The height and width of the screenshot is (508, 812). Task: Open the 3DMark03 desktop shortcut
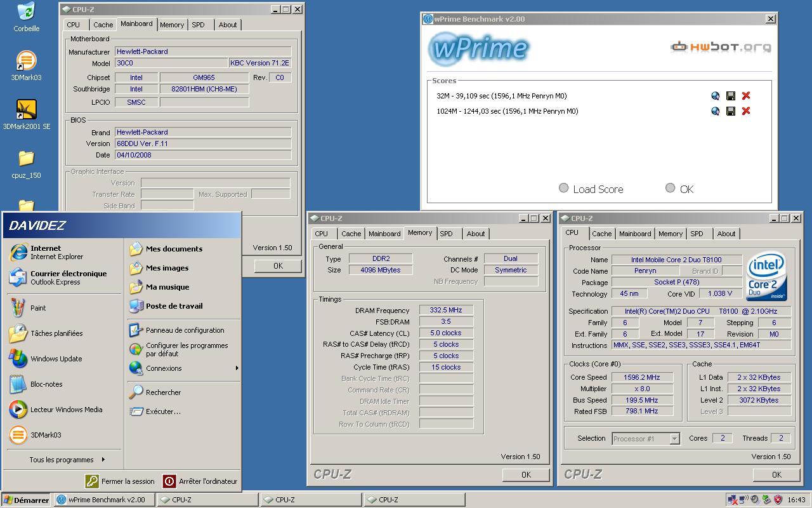pos(26,66)
